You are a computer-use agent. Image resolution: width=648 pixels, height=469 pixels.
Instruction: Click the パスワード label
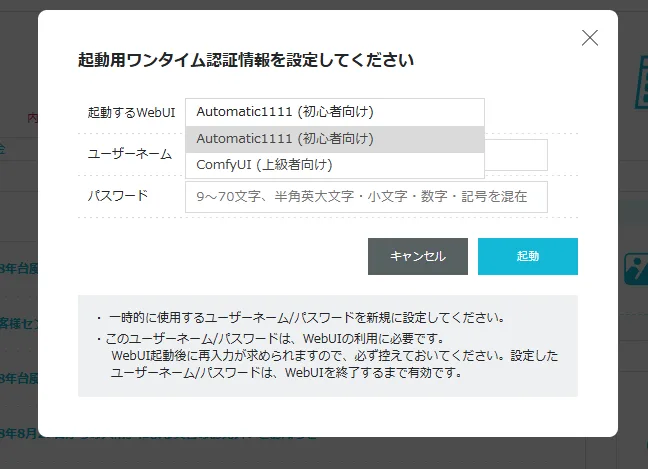click(118, 195)
